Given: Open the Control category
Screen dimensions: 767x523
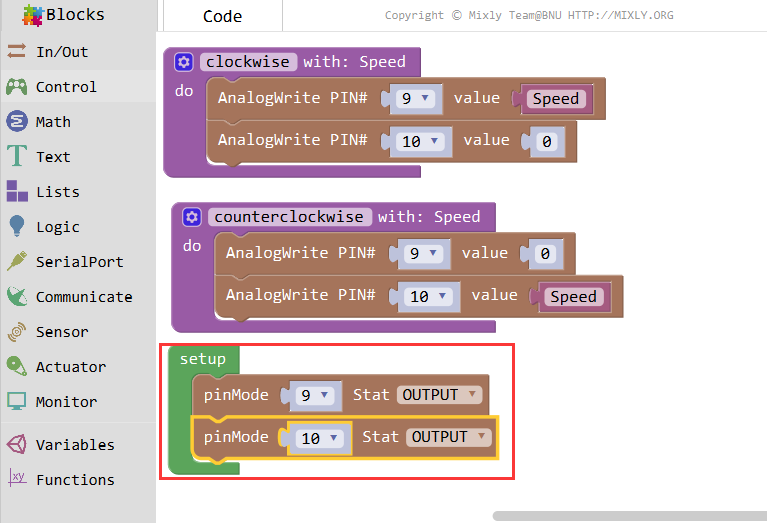Looking at the screenshot, I should tap(78, 87).
